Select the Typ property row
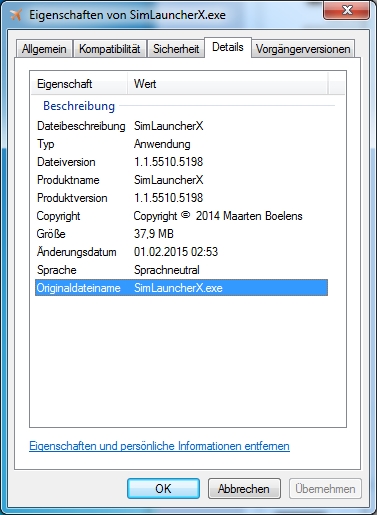 (181, 144)
